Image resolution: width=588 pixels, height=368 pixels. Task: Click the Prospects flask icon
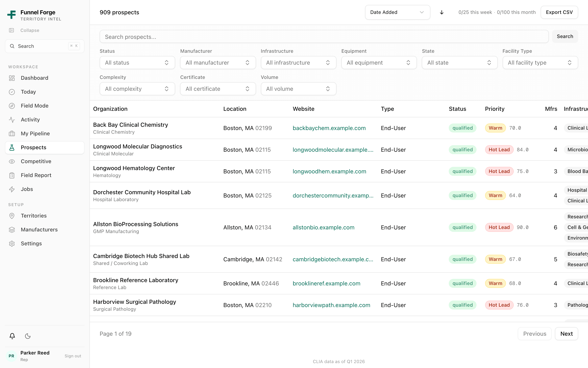coord(12,147)
